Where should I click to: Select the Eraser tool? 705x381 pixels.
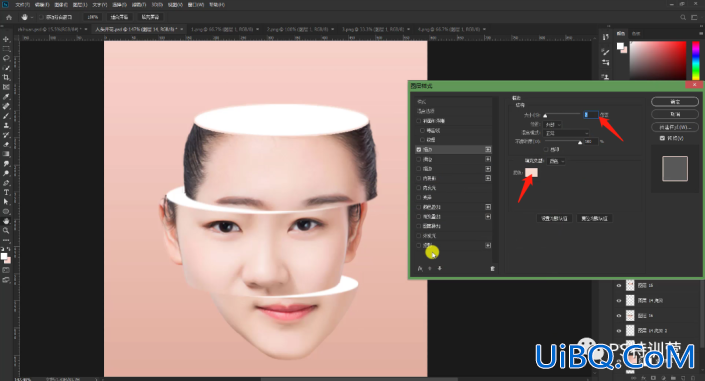coord(6,144)
